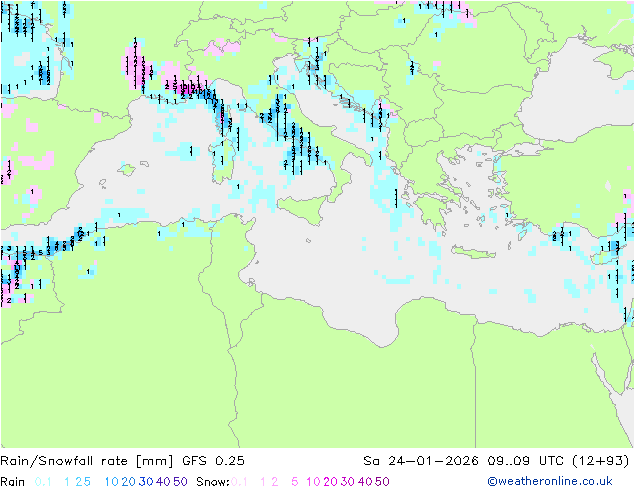634x490 pixels.
Task: Click the '09..09 UTC' time label
Action: click(525, 461)
